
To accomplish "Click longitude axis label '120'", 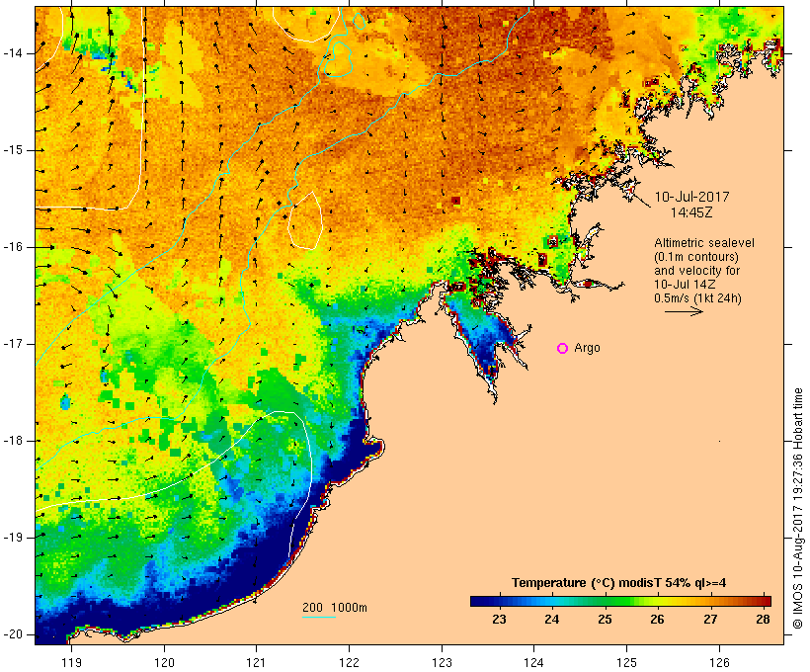I will 164,662.
